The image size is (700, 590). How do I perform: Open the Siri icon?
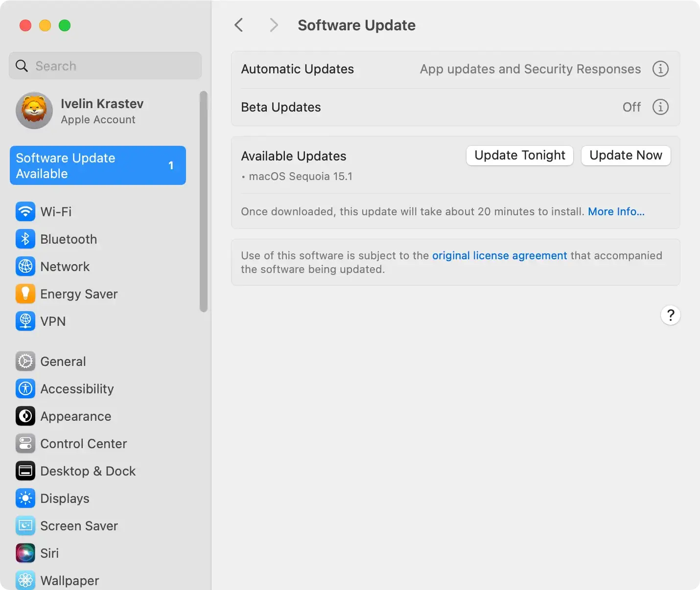coord(25,553)
